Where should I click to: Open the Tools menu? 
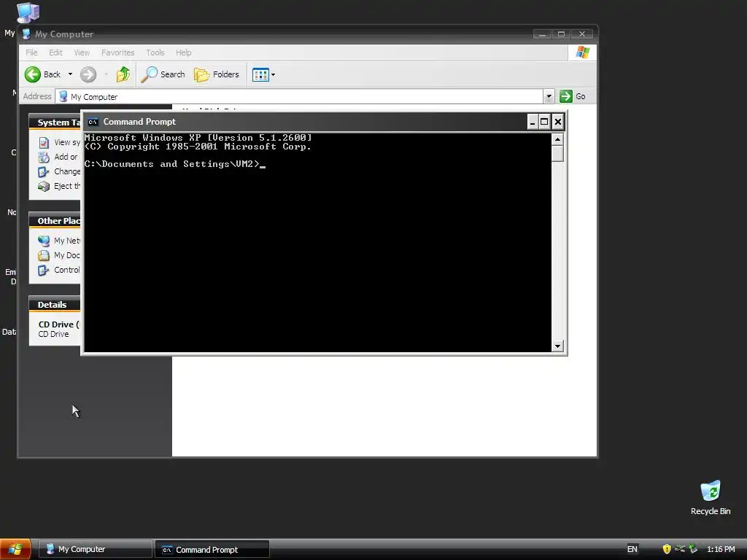[155, 52]
